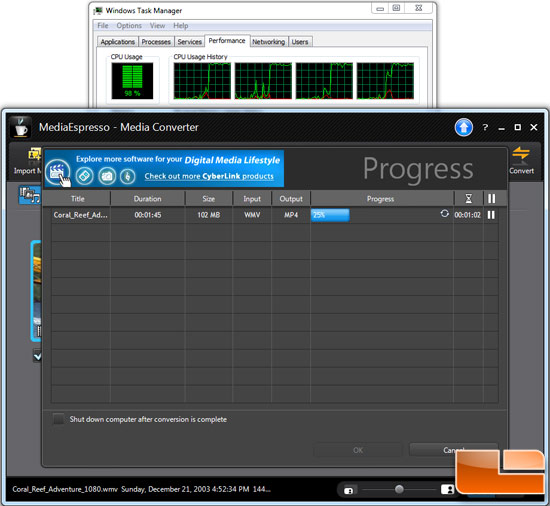Select the Performance tab
Image resolution: width=550 pixels, height=506 pixels.
coord(227,41)
